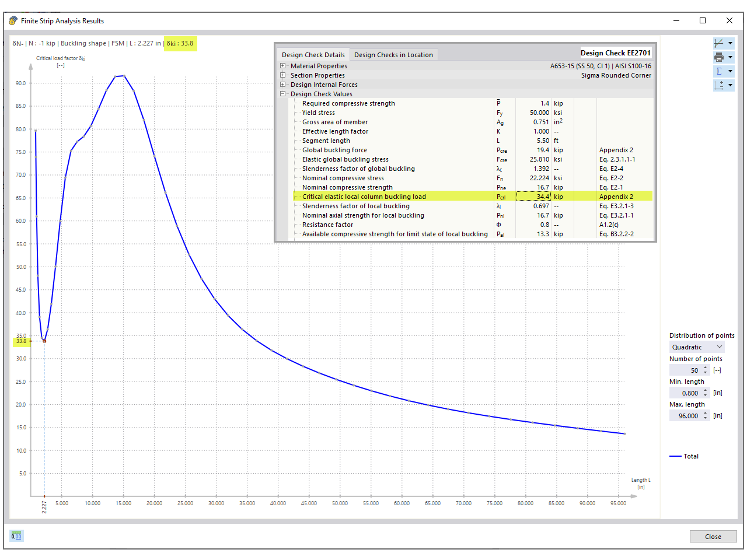
Task: Expand the Section Properties section
Action: [282, 75]
